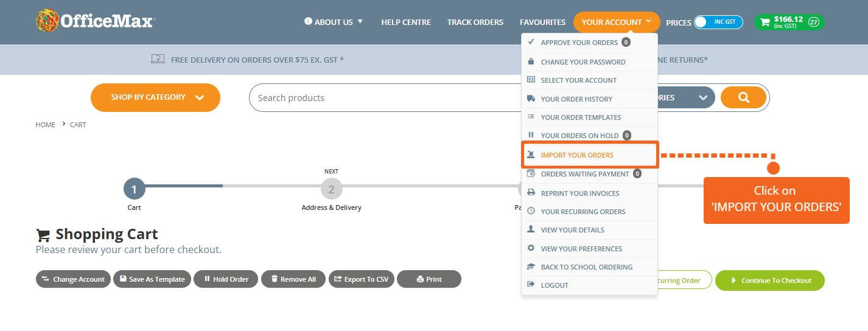Image resolution: width=868 pixels, height=331 pixels.
Task: Click the printer icon beside Reprint Your Invoices
Action: tap(531, 193)
